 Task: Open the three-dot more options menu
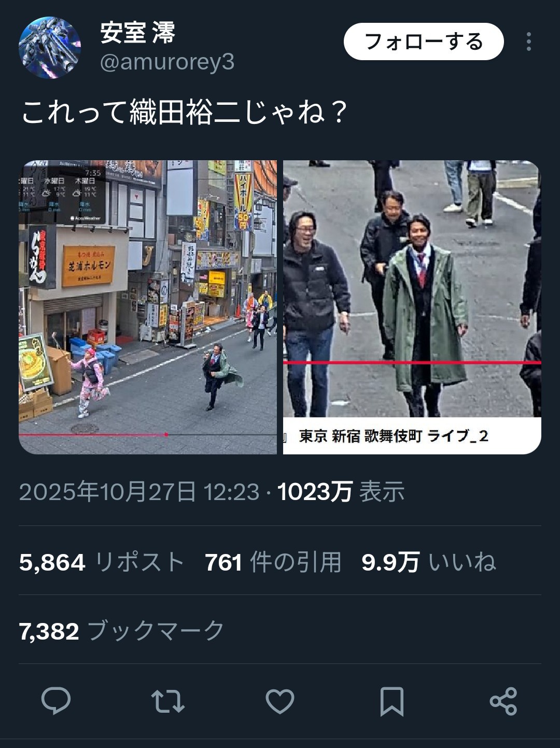point(528,41)
